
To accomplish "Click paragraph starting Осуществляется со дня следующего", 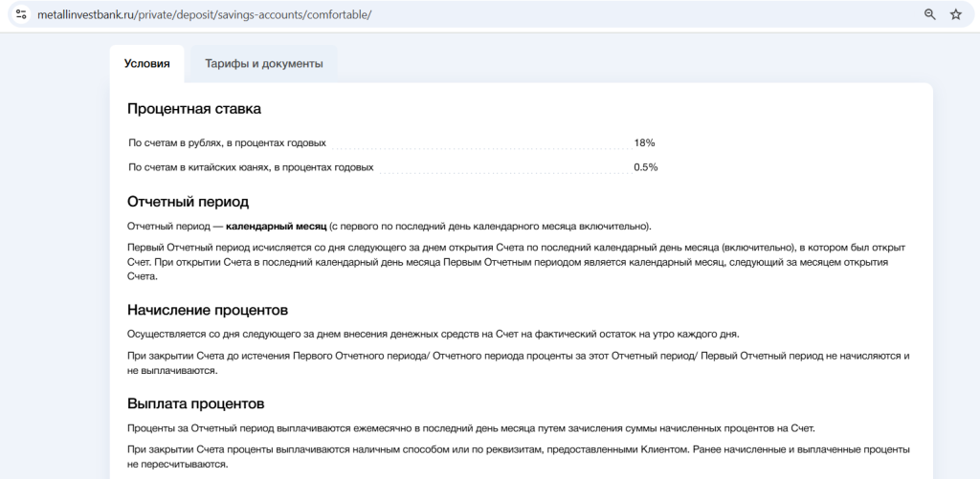I will click(433, 334).
